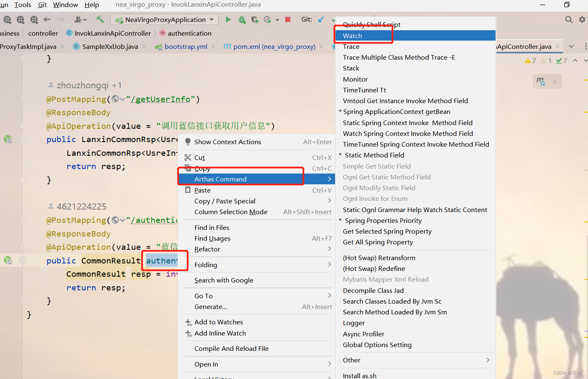Select Compile And Reload File

tap(257, 348)
